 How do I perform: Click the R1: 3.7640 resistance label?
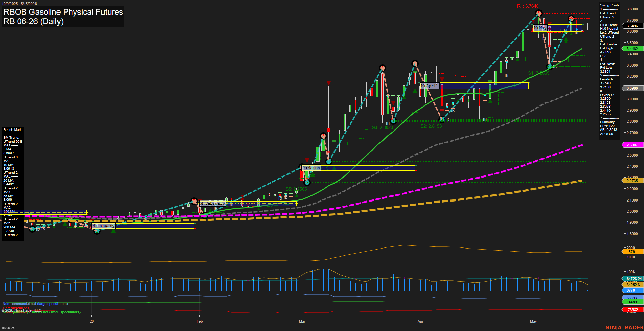(x=528, y=6)
